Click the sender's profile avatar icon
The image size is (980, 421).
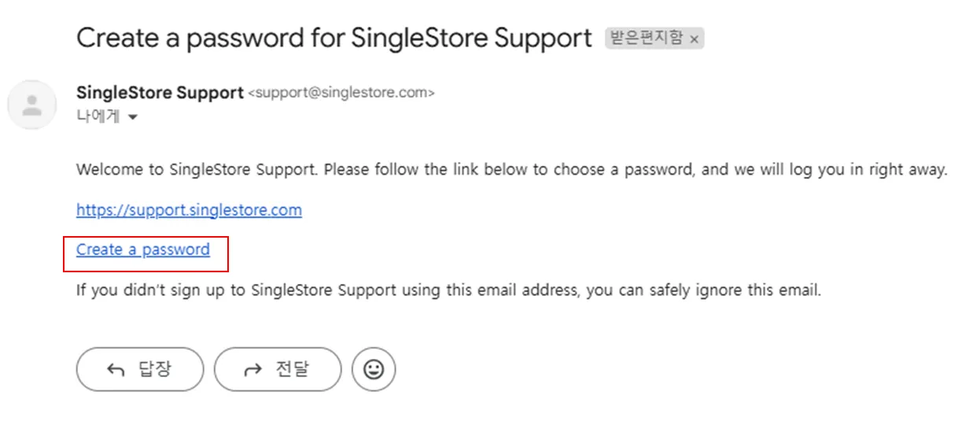click(31, 105)
